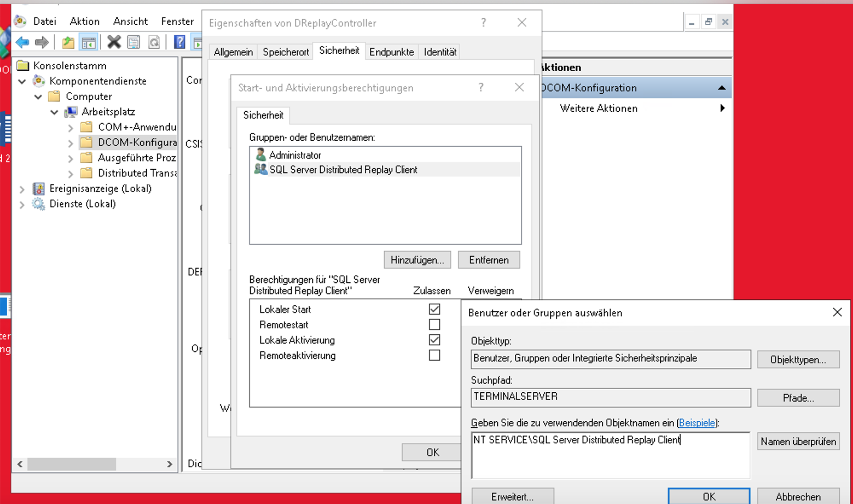This screenshot has width=853, height=504.
Task: Open the Beispiele link
Action: [697, 423]
